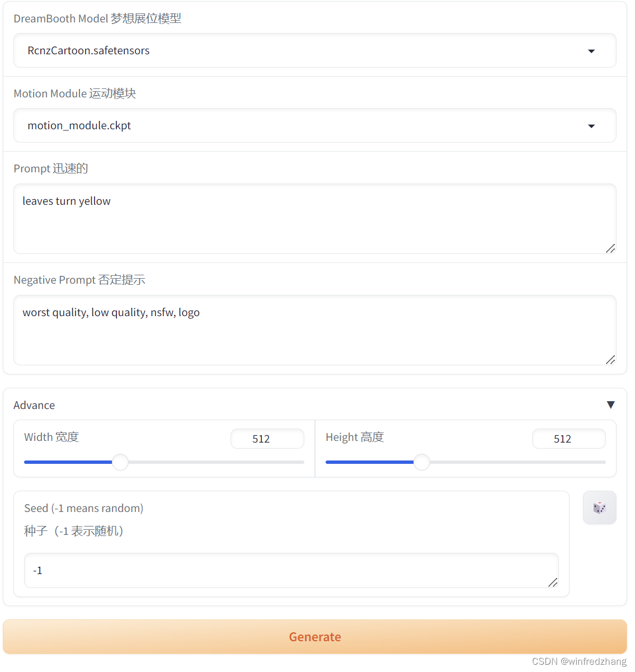Click into the Negative Prompt text area

pos(314,330)
